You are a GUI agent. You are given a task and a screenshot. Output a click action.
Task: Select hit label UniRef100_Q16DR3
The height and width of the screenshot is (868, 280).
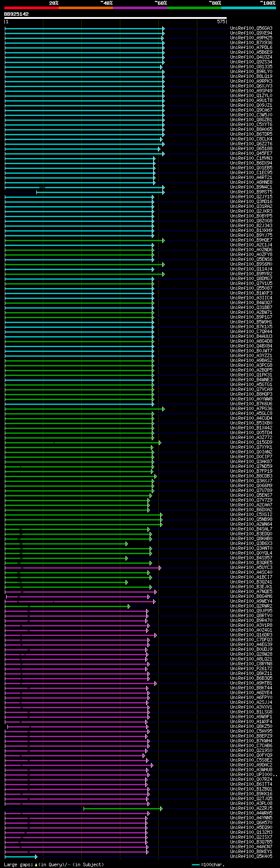coord(251,635)
